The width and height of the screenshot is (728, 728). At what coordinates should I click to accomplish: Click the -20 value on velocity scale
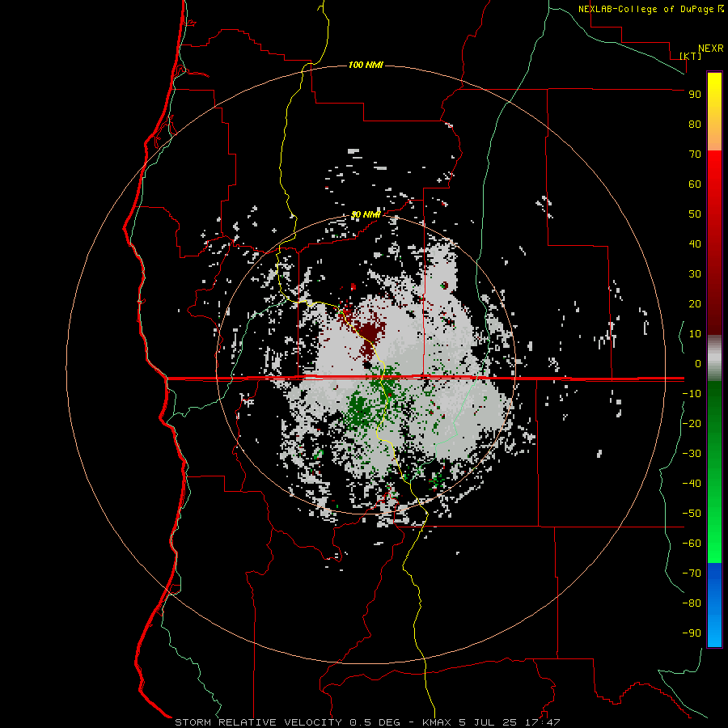692,424
